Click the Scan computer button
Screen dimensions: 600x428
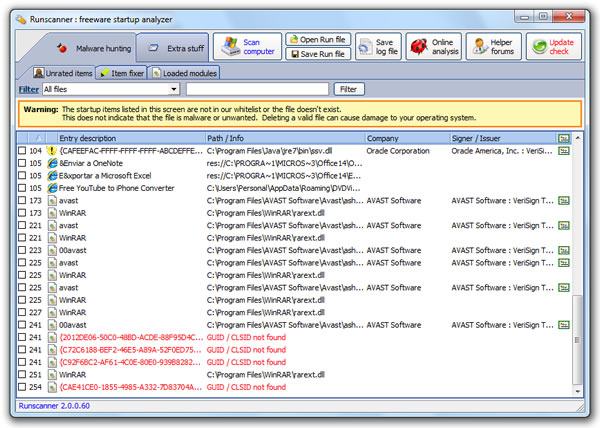click(x=248, y=47)
